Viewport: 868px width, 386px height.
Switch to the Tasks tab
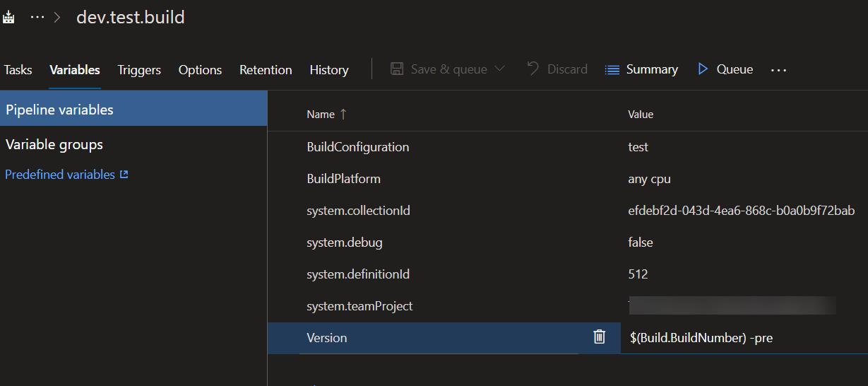[x=18, y=70]
